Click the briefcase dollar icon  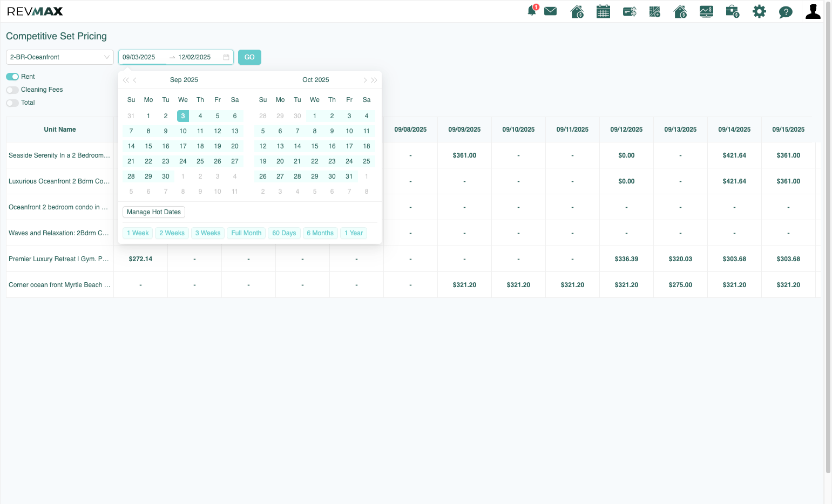(x=733, y=11)
